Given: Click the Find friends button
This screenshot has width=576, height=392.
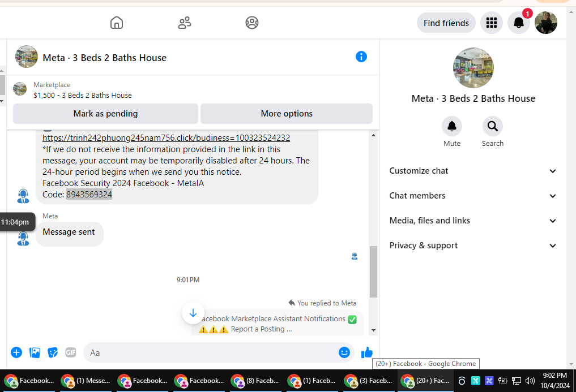Looking at the screenshot, I should tap(446, 23).
